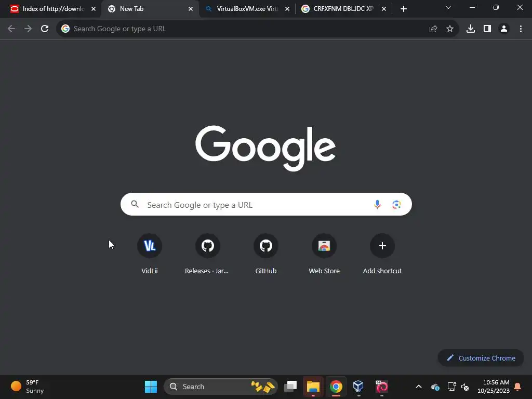The width and height of the screenshot is (532, 399).
Task: Click the OneDrive cloud tray icon
Action: pyautogui.click(x=435, y=387)
